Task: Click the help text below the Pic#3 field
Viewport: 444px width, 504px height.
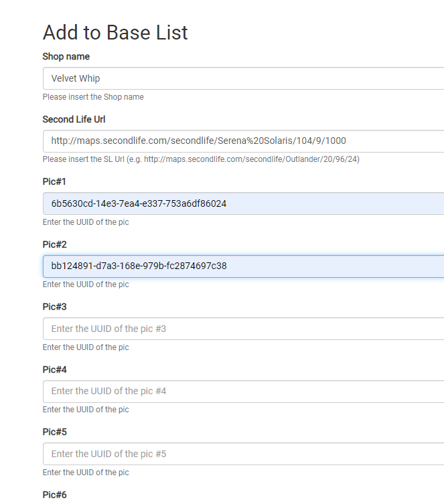Action: (x=86, y=347)
